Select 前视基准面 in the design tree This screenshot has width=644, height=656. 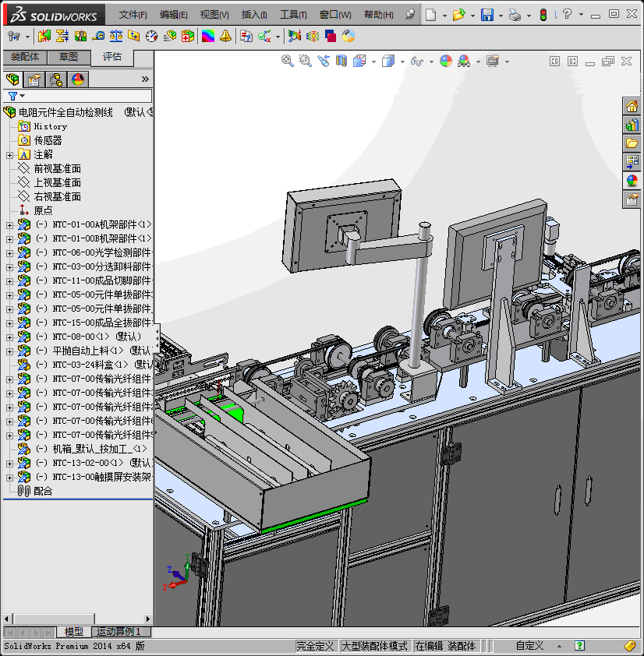click(57, 168)
